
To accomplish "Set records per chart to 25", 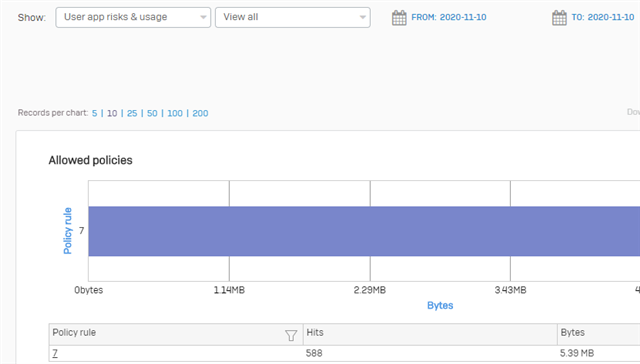I will (x=132, y=113).
